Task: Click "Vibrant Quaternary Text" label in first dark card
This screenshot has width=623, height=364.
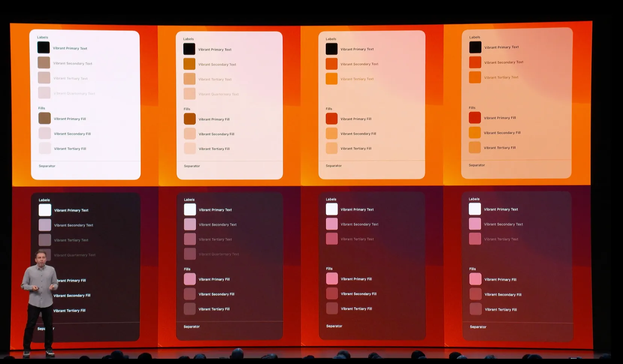Action: point(75,255)
